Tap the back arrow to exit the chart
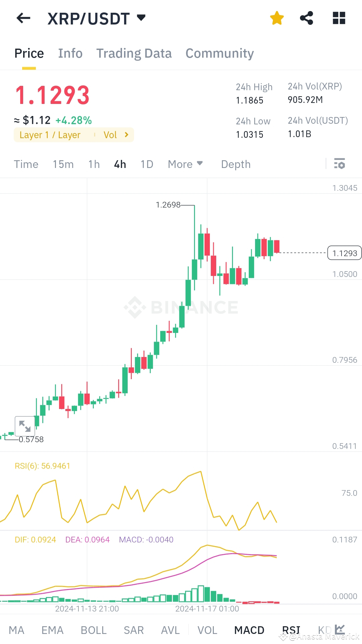The width and height of the screenshot is (362, 644). [22, 18]
